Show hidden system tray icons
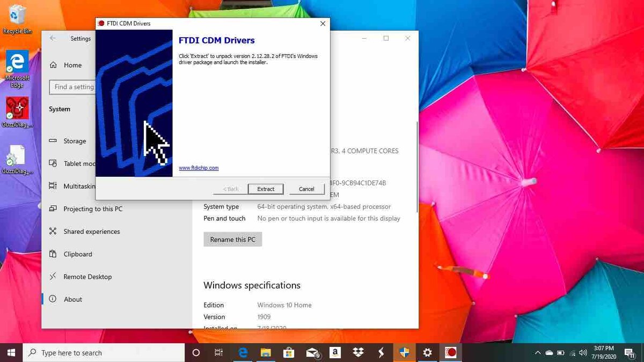 click(x=538, y=353)
